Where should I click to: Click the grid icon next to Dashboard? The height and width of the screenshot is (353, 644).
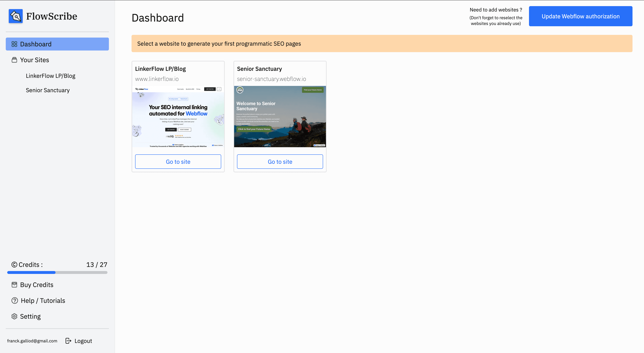(14, 44)
